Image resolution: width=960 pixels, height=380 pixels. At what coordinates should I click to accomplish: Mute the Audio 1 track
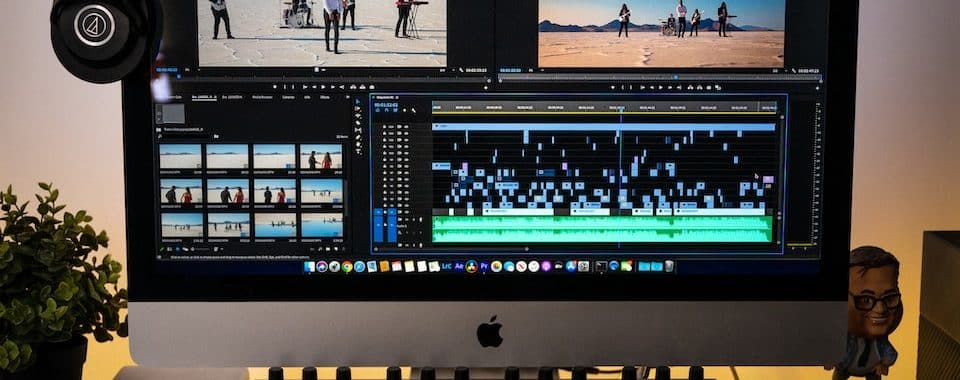[x=407, y=220]
